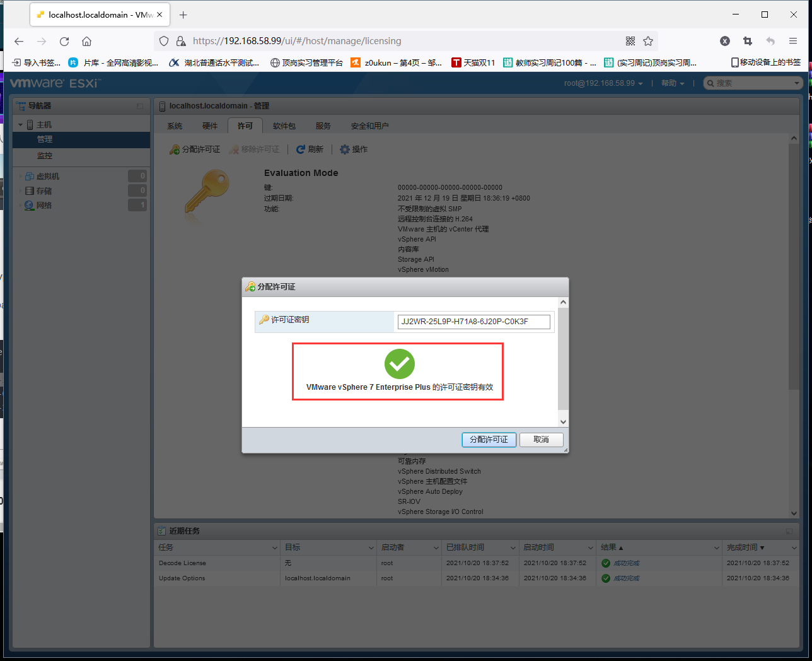Open the 操作 actions menu
Viewport: 812px width, 661px height.
point(354,149)
